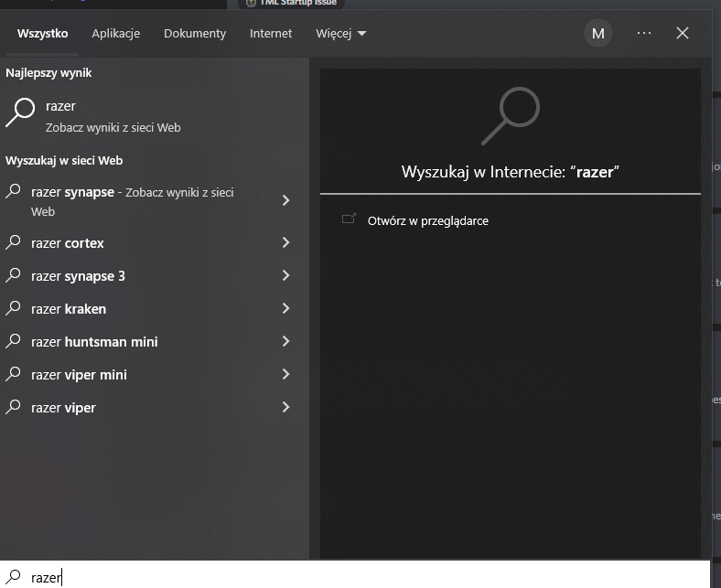Screen dimensions: 721x588
Task: Click search icon beside razer synapse 3
Action: [14, 275]
